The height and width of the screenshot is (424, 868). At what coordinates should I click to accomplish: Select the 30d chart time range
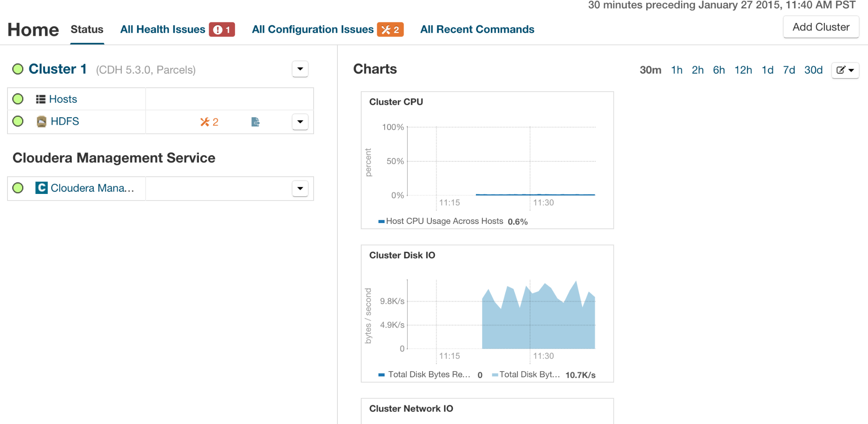tap(813, 70)
